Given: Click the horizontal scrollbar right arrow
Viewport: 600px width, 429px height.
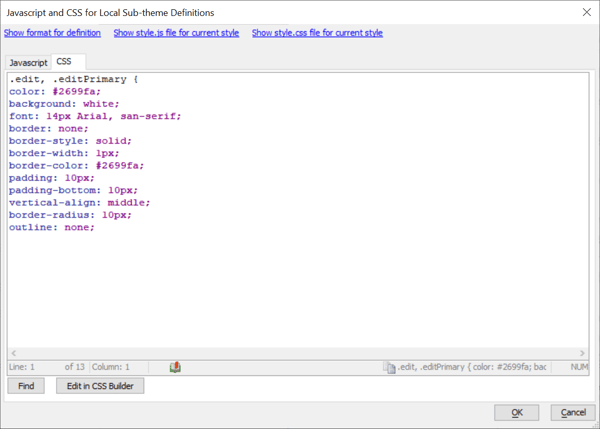Looking at the screenshot, I should tap(583, 353).
